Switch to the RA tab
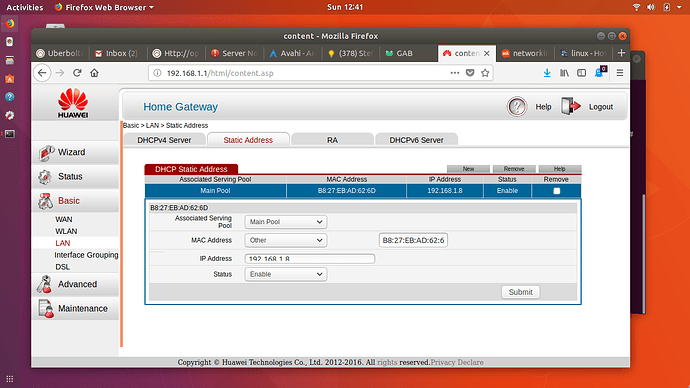 (x=332, y=140)
